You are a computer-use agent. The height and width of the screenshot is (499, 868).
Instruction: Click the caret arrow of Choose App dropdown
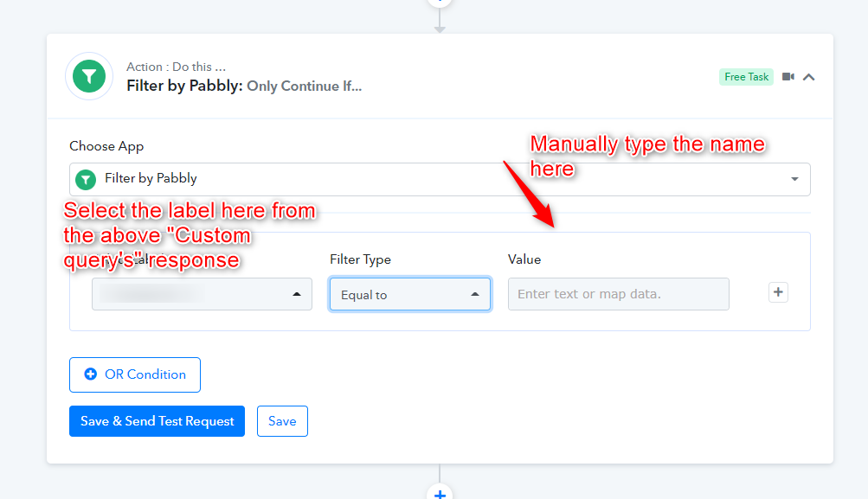794,179
